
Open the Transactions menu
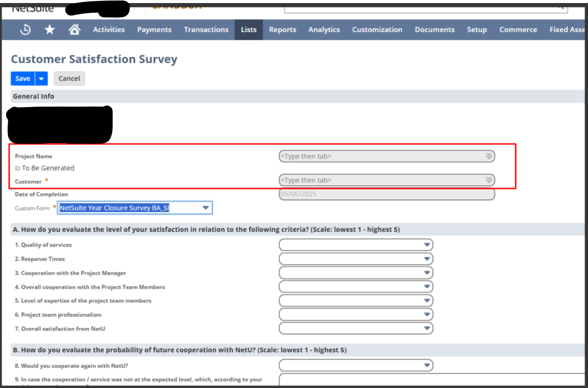206,30
